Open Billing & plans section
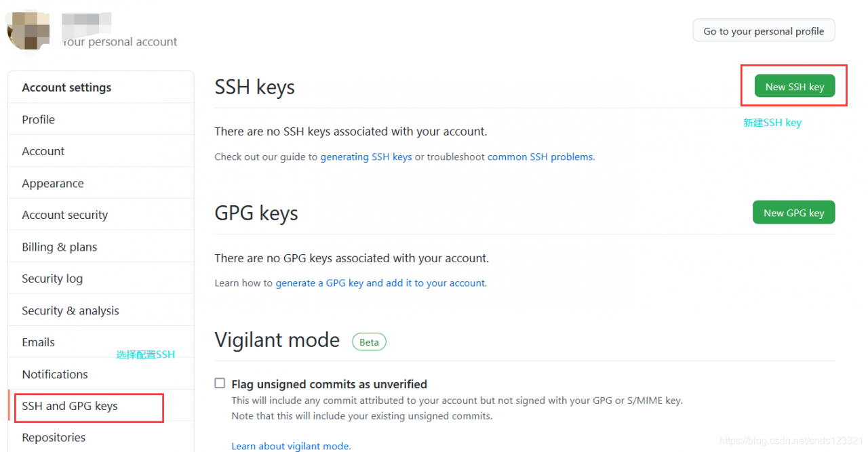Screen dimensions: 868x452 60,247
